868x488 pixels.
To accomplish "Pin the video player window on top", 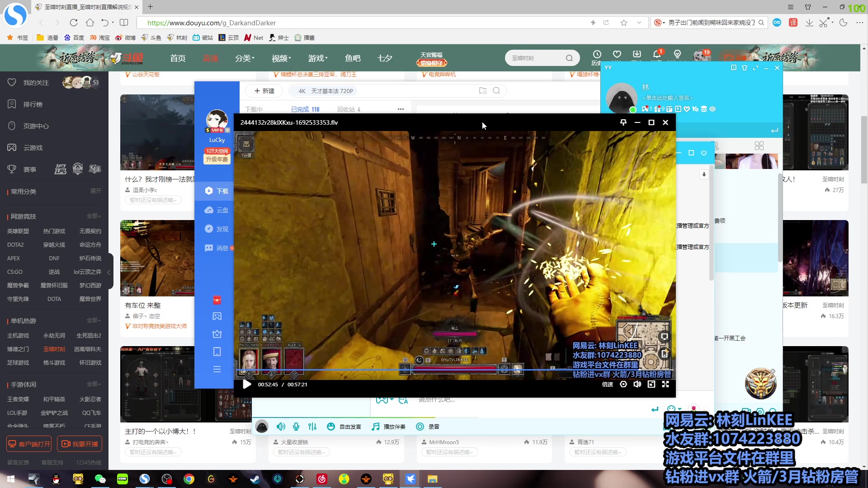I will pos(623,122).
